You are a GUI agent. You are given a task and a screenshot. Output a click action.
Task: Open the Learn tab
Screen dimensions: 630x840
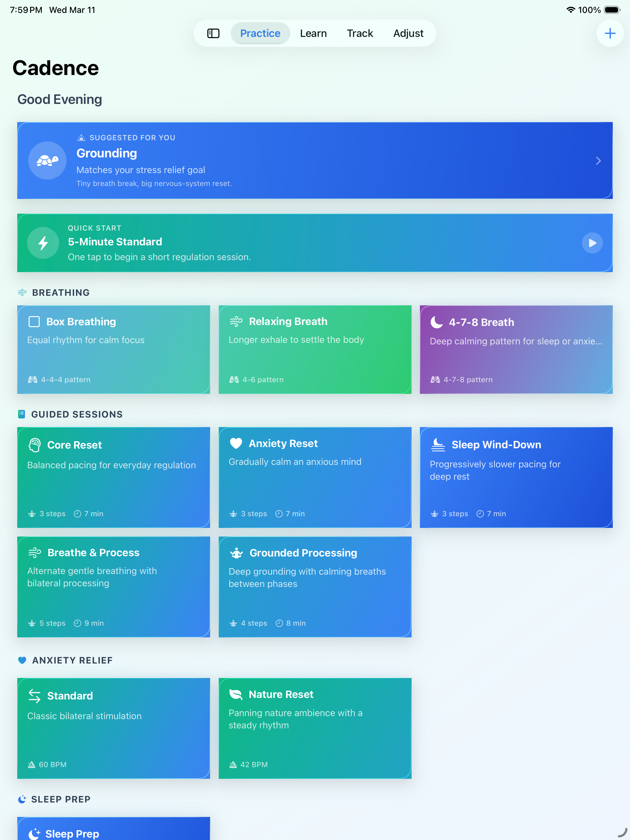[313, 34]
